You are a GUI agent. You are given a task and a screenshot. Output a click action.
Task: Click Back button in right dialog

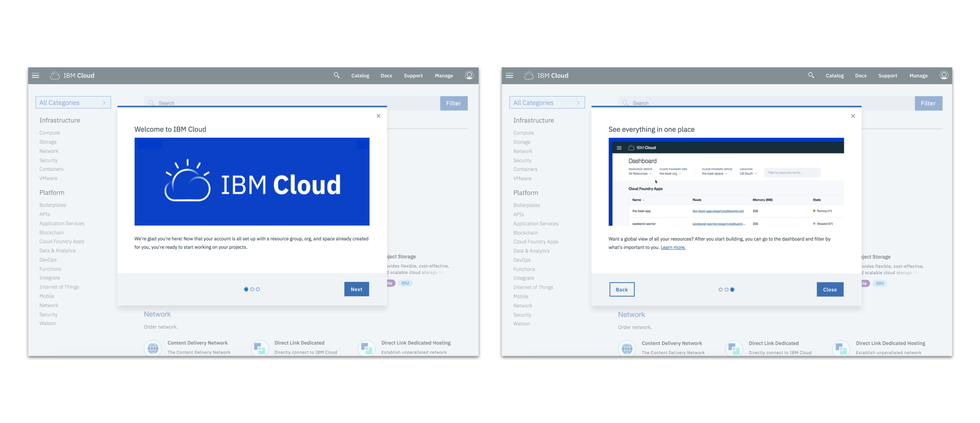point(622,289)
